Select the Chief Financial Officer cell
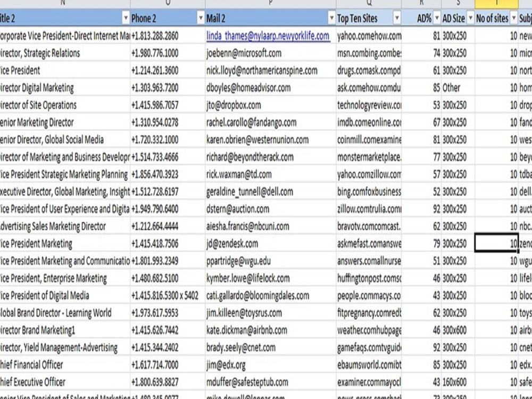 [65, 364]
